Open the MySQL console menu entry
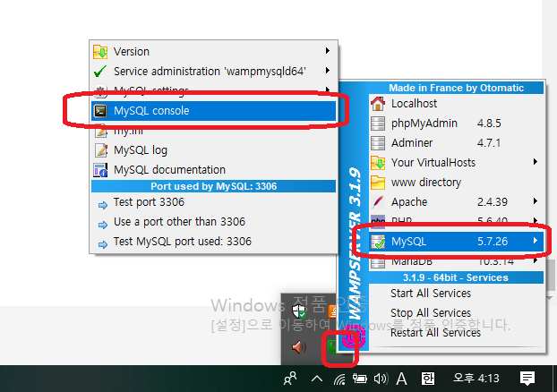Screen dimensions: 557x392 pyautogui.click(x=213, y=111)
